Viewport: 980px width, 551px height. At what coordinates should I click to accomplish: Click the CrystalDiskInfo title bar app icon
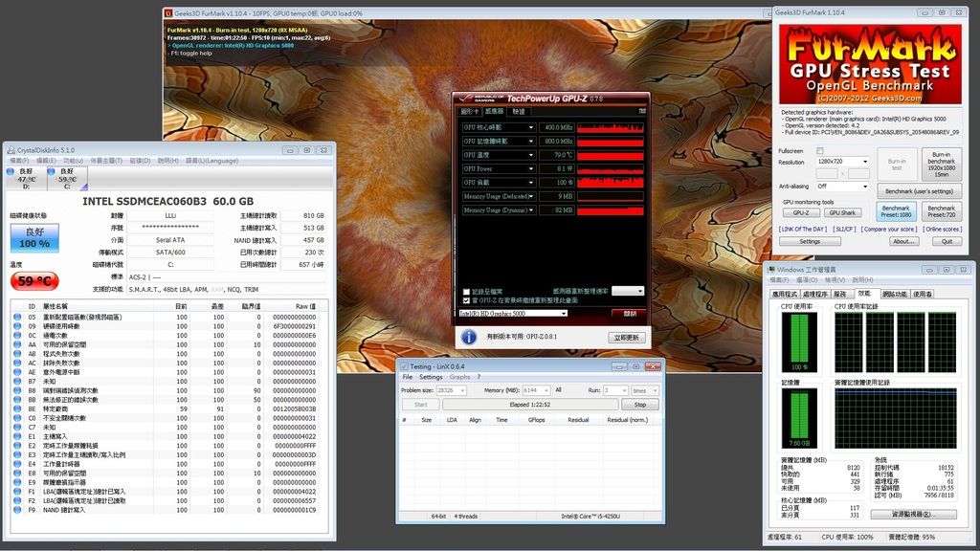coord(11,150)
